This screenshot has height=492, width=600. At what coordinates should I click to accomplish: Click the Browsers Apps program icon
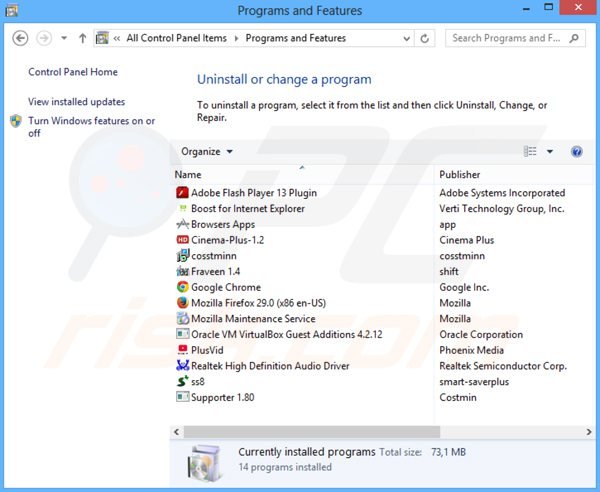pos(183,224)
